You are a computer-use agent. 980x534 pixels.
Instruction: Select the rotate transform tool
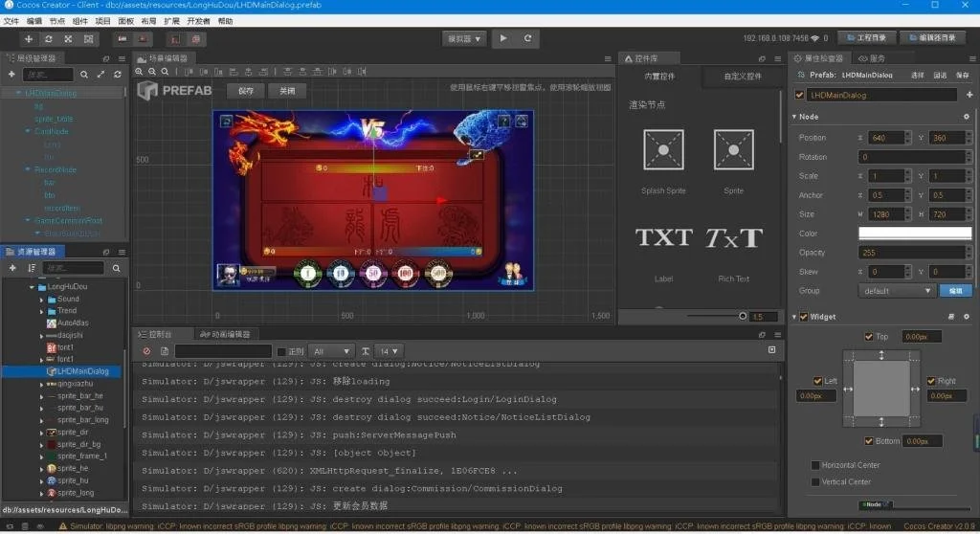coord(49,39)
